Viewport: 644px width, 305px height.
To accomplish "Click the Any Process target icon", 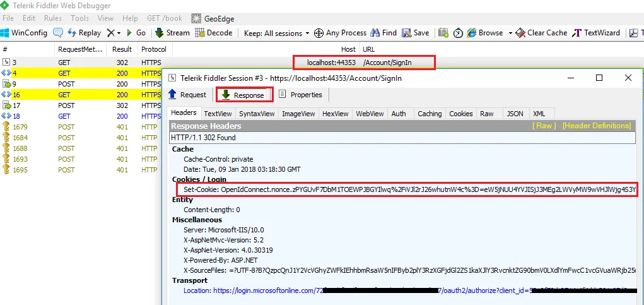I will coord(319,33).
